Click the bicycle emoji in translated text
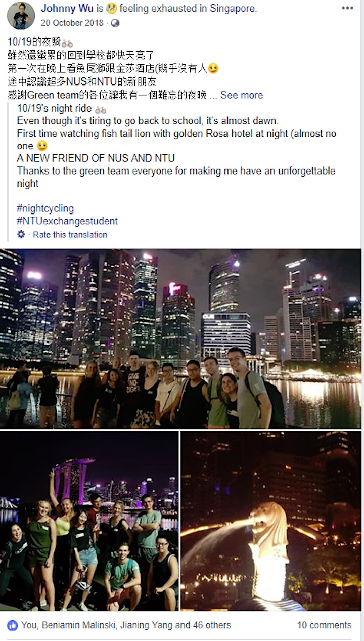The image size is (364, 641). point(101,109)
